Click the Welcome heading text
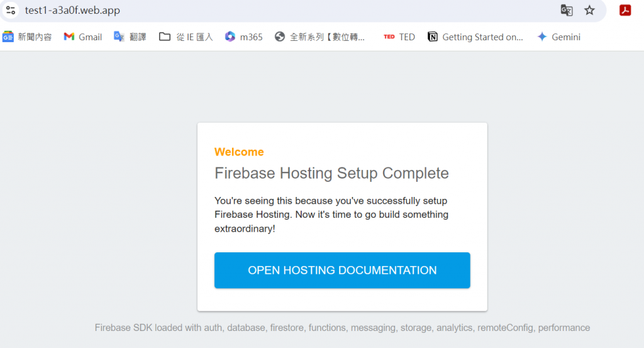This screenshot has width=644, height=348. pyautogui.click(x=239, y=152)
